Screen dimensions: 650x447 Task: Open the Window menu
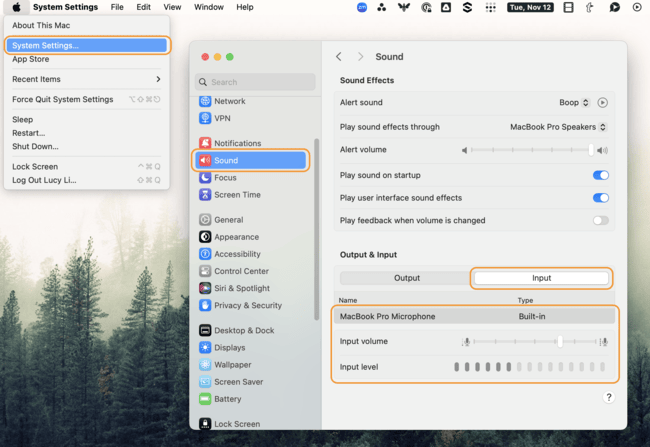pos(209,7)
